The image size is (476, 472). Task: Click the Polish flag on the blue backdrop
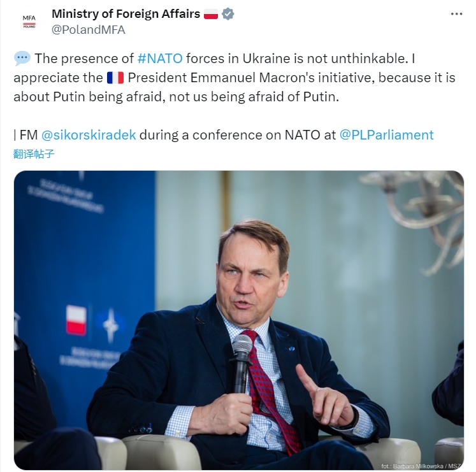pyautogui.click(x=76, y=320)
